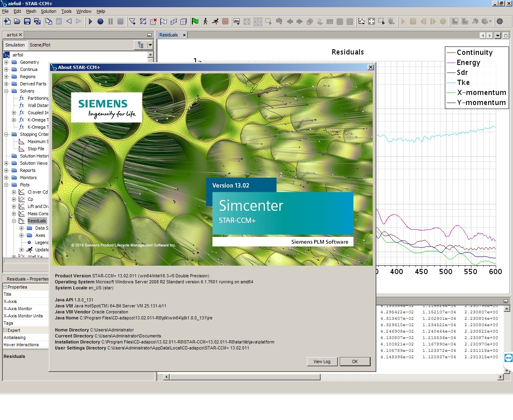Screen dimensions: 513x420
Task: Collapse the Plots tree node
Action: point(6,185)
